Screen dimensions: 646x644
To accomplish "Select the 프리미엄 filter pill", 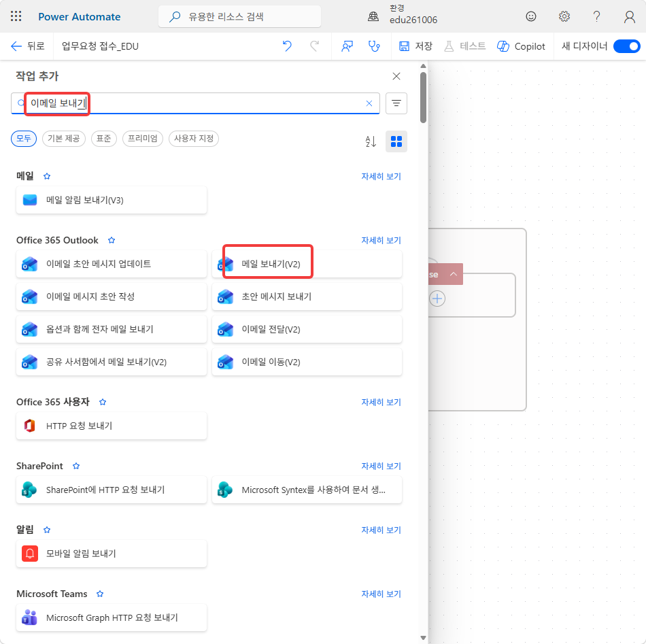I will 143,139.
